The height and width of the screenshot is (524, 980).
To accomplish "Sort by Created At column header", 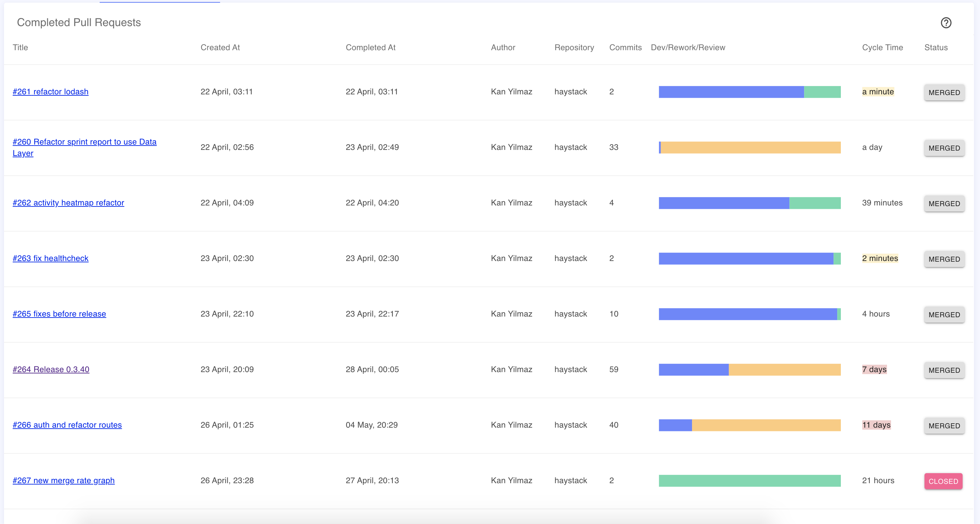I will coord(220,48).
